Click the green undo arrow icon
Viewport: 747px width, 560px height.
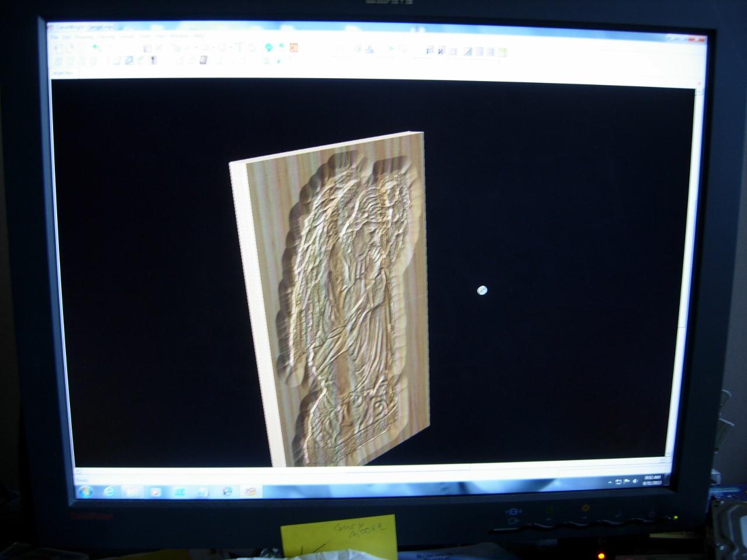(x=97, y=48)
